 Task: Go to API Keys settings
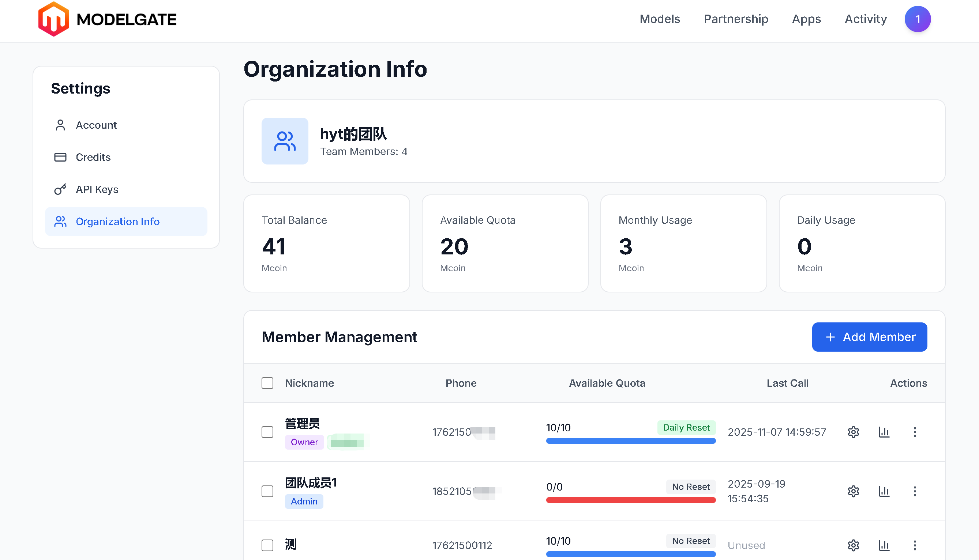(97, 189)
